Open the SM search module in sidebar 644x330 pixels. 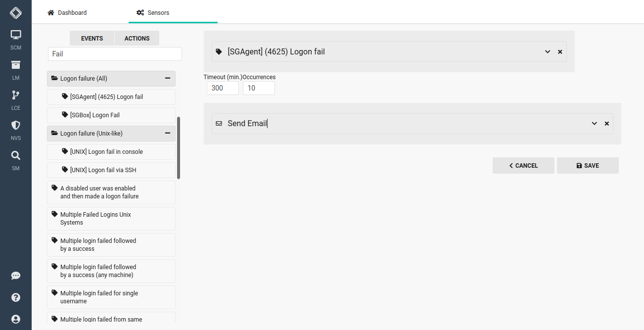click(15, 158)
